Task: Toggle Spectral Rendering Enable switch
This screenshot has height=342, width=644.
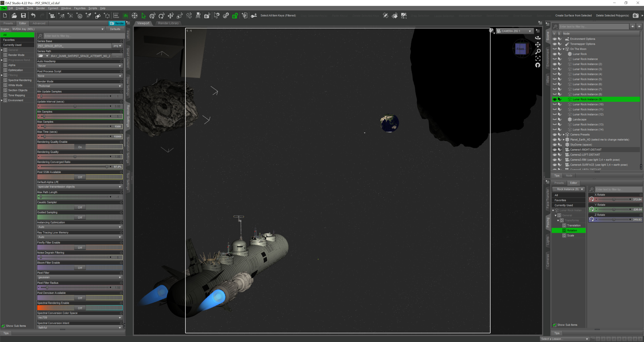Action: coord(80,308)
